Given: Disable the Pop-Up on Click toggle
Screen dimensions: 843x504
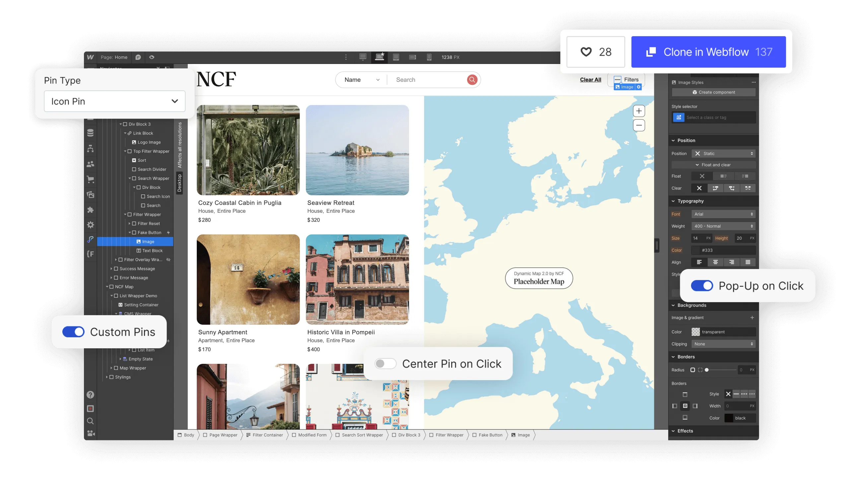Looking at the screenshot, I should pyautogui.click(x=703, y=286).
